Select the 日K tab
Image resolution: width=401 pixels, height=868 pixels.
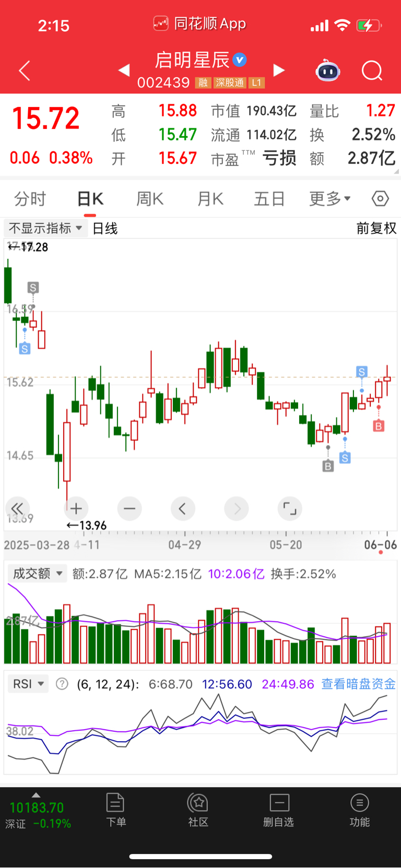click(90, 199)
